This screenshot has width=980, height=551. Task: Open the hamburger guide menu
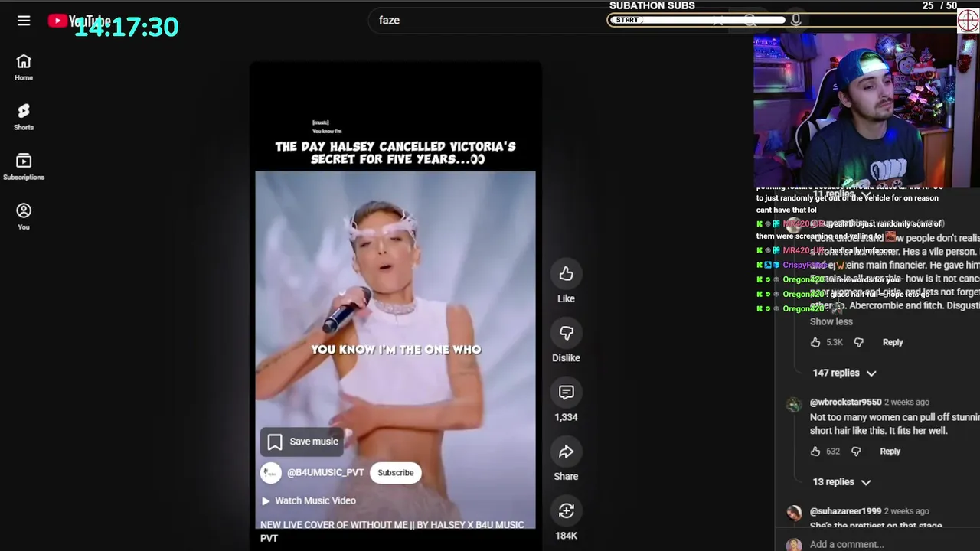pyautogui.click(x=24, y=21)
